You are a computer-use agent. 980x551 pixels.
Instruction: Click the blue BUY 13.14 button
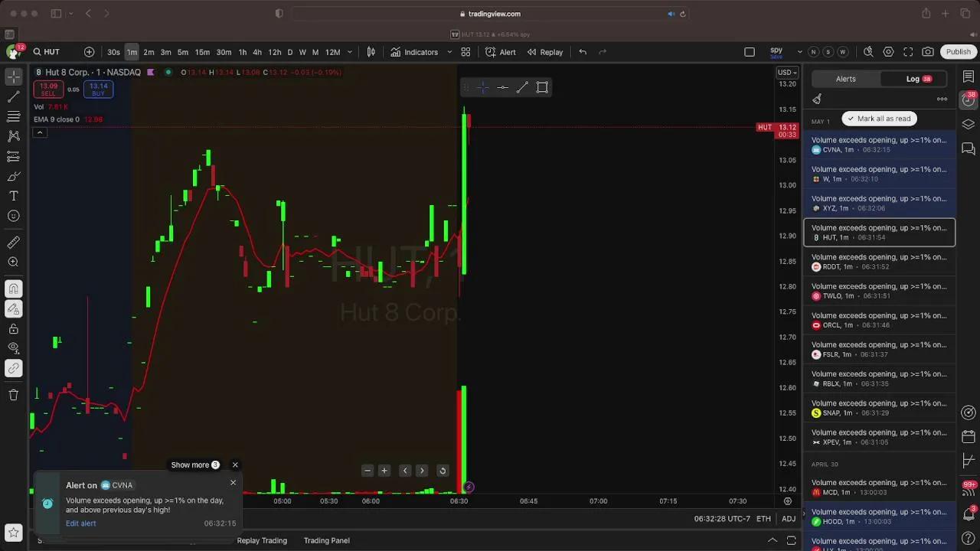98,89
